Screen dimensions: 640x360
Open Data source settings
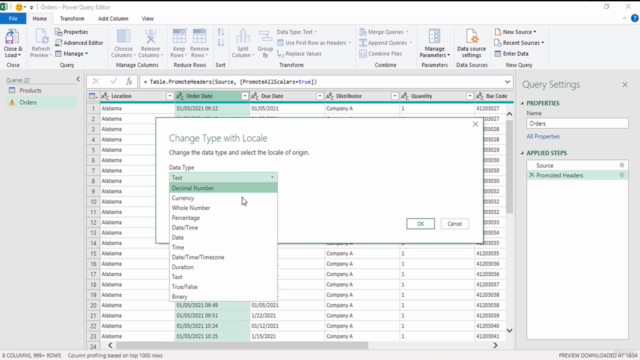click(x=471, y=43)
